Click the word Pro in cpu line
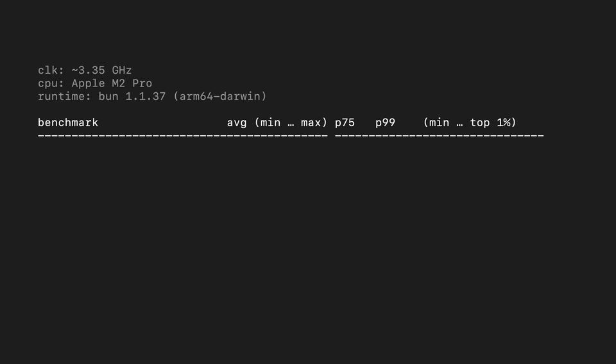The image size is (616, 364). pos(142,83)
